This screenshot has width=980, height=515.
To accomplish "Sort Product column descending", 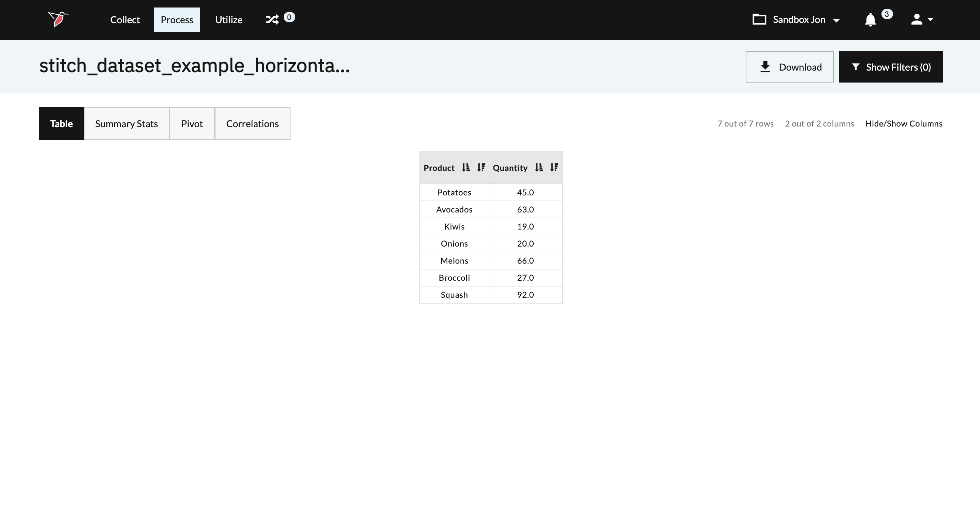I will coord(481,167).
